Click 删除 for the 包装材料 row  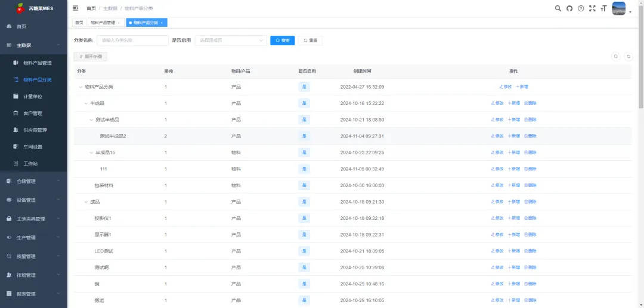pos(530,185)
